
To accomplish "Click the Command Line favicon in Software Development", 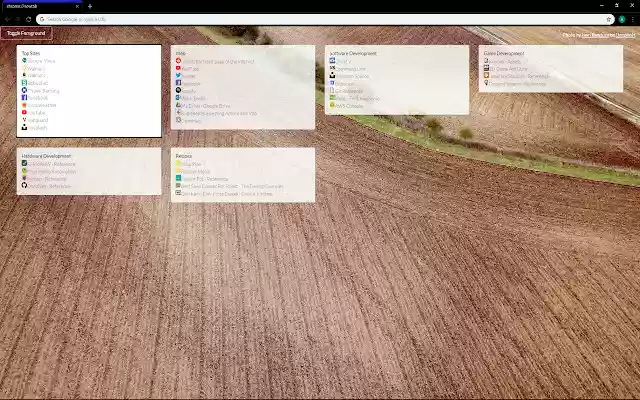I will (x=332, y=68).
